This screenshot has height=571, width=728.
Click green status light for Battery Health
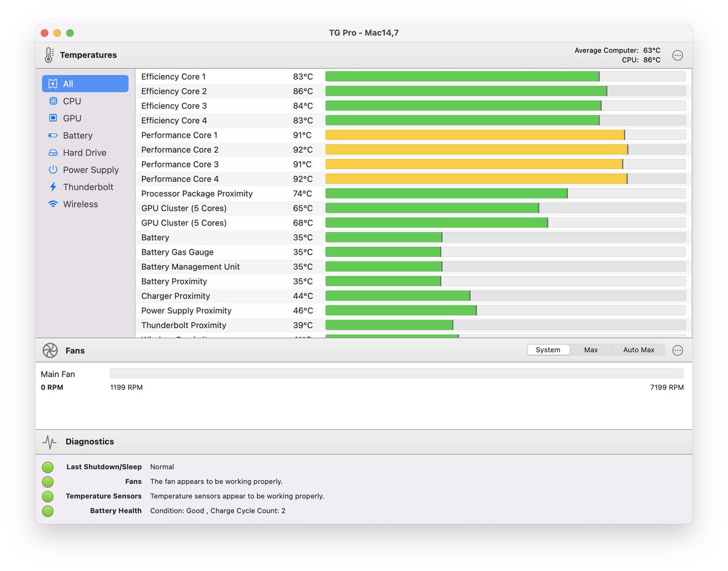(48, 511)
